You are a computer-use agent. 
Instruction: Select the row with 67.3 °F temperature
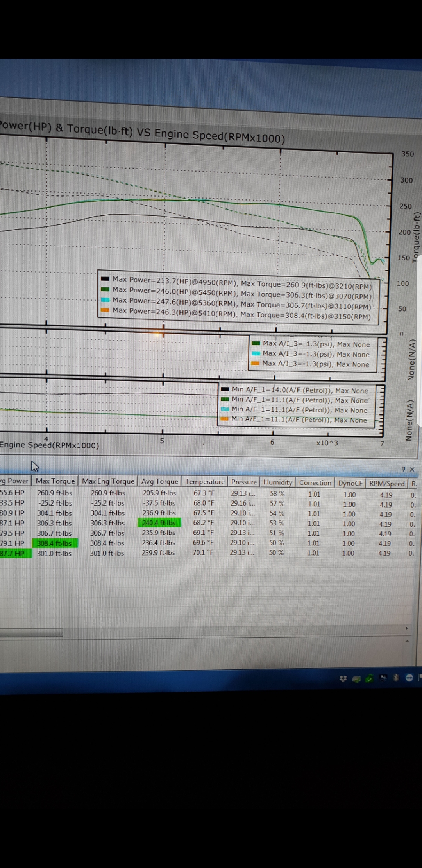(x=204, y=493)
